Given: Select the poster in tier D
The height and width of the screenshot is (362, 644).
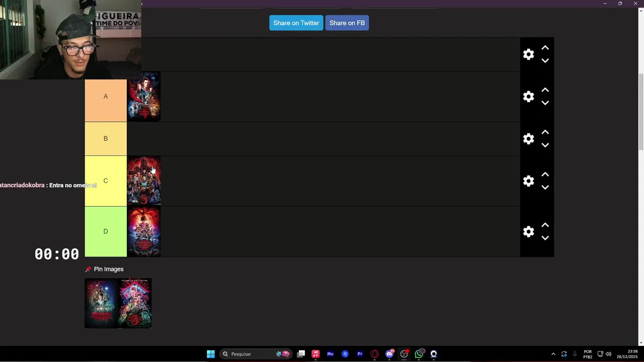Looking at the screenshot, I should click(144, 231).
